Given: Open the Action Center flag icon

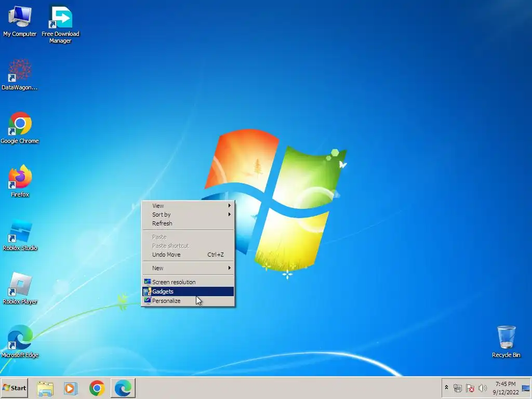Looking at the screenshot, I should pos(470,388).
